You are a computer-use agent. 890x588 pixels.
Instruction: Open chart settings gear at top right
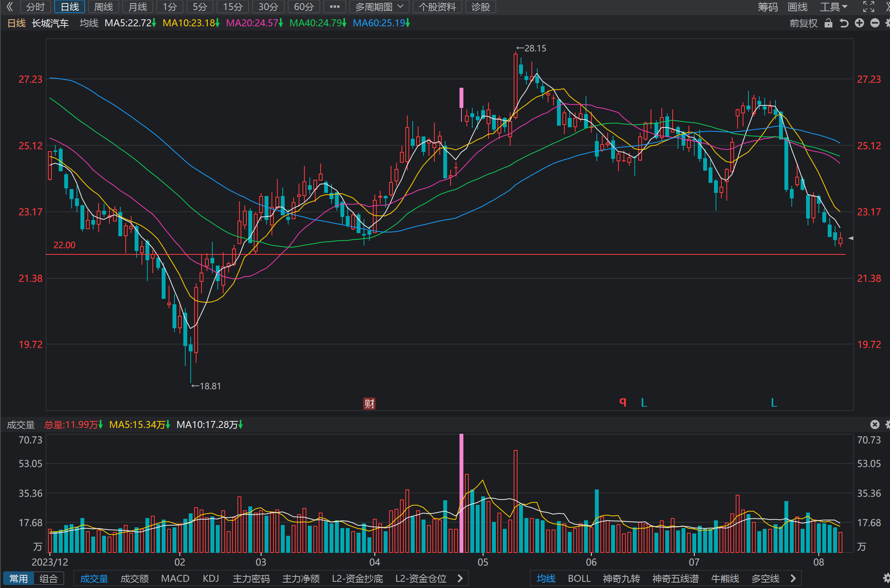pos(888,23)
